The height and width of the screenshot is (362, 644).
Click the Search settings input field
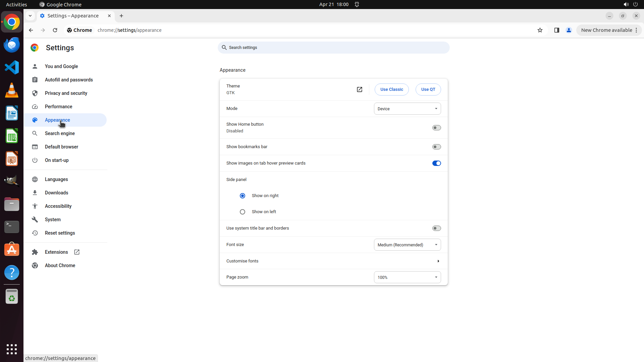pos(333,48)
